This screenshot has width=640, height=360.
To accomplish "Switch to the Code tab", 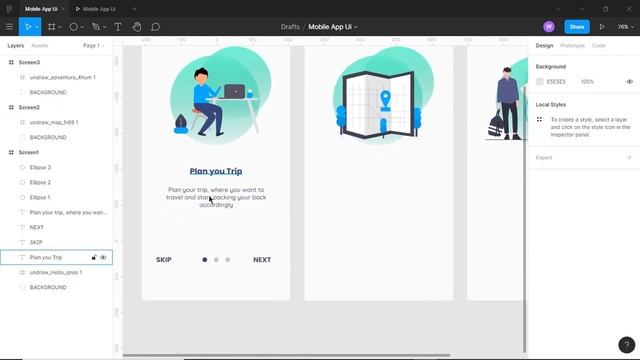I will 599,46.
